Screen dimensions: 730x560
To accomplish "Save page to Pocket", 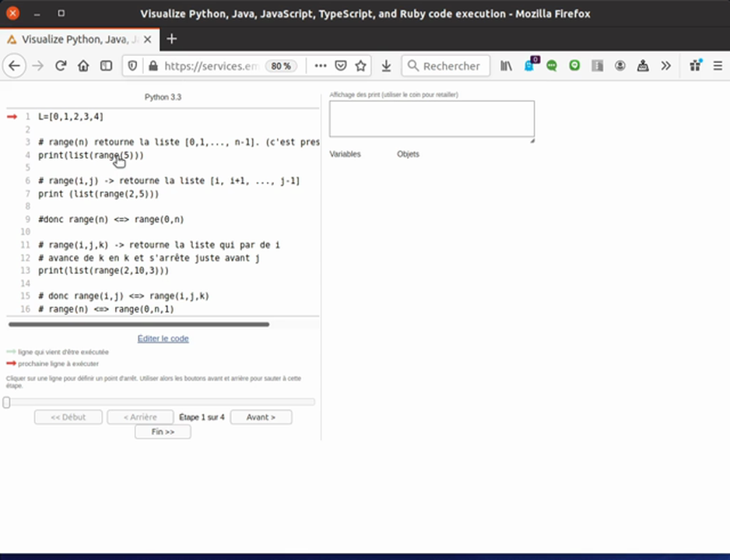I will tap(340, 66).
